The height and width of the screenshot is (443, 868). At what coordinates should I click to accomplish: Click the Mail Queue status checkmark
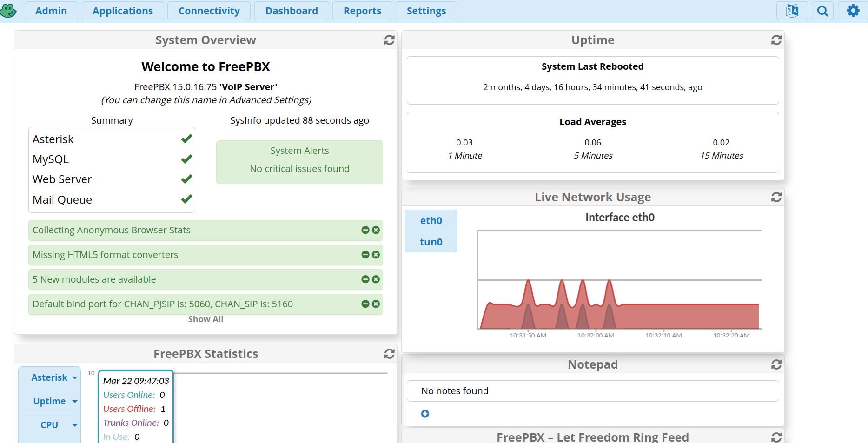click(x=186, y=199)
